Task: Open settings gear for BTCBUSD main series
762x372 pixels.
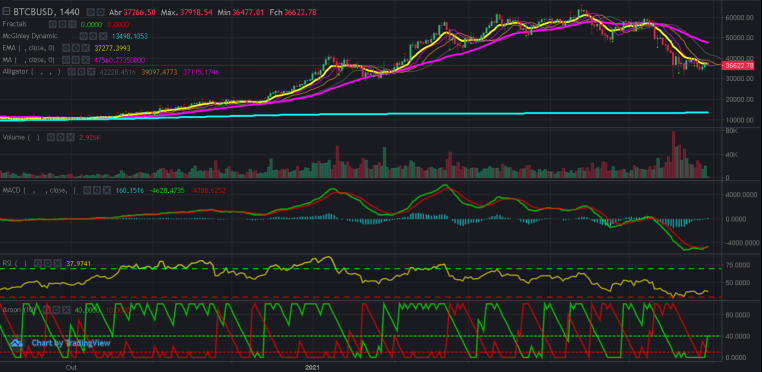Action: (x=100, y=12)
